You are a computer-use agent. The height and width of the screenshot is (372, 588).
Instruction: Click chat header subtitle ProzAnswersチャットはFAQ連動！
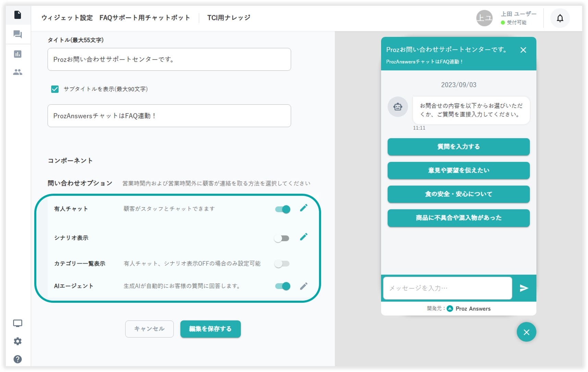pos(425,62)
